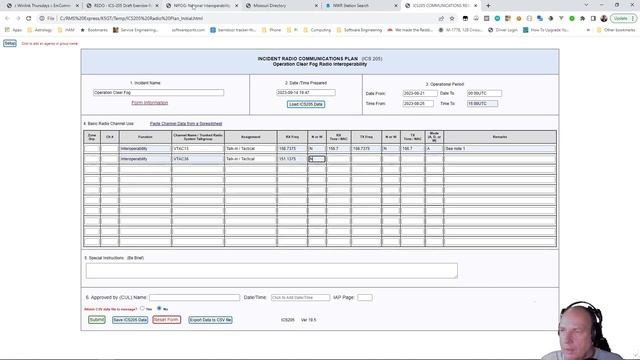This screenshot has height=360, width=640.
Task: Click the VTAC36 channel name cell
Action: [198, 159]
